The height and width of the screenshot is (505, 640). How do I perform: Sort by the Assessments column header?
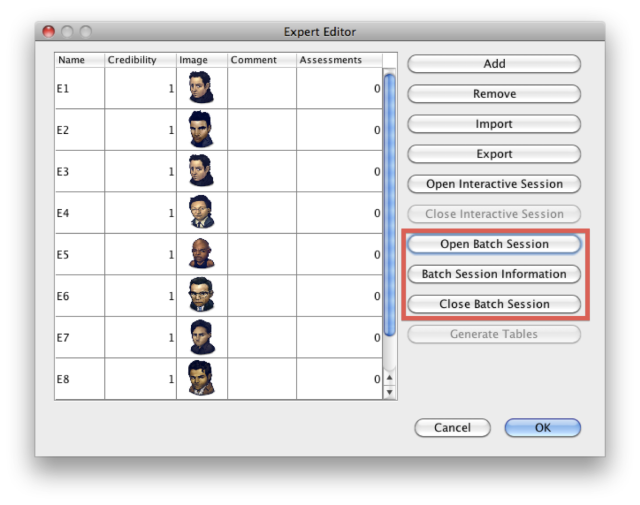pos(340,60)
